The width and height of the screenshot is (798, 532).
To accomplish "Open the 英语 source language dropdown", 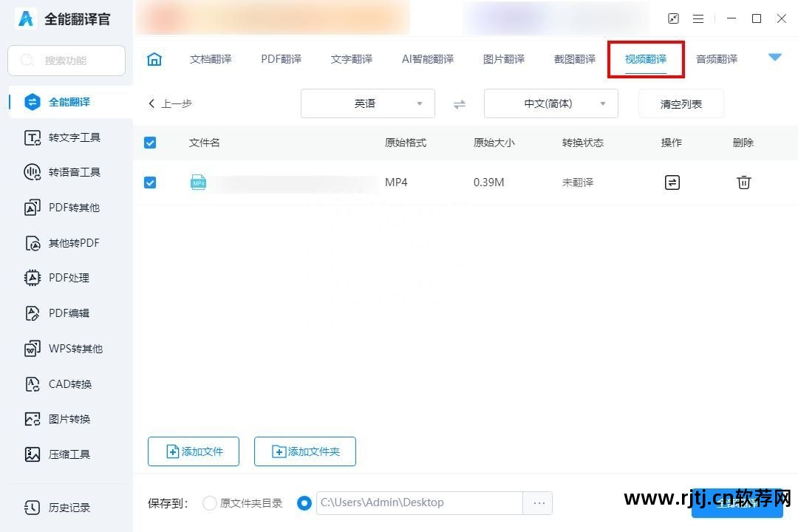I will pyautogui.click(x=367, y=103).
